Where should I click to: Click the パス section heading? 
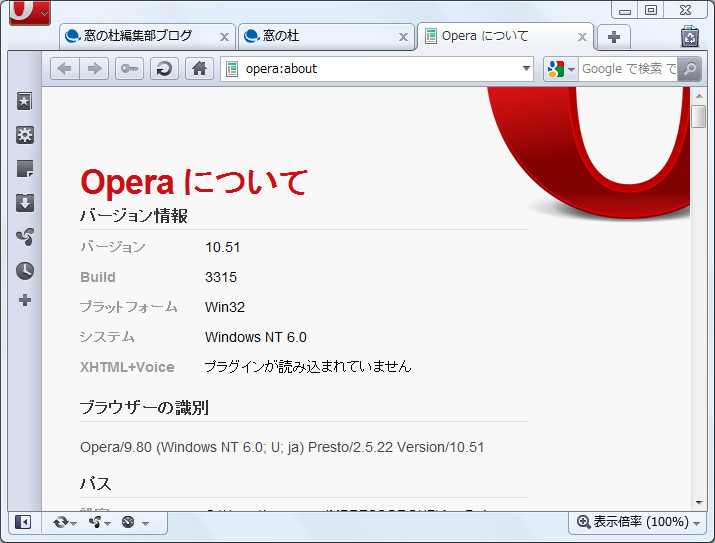pos(95,483)
